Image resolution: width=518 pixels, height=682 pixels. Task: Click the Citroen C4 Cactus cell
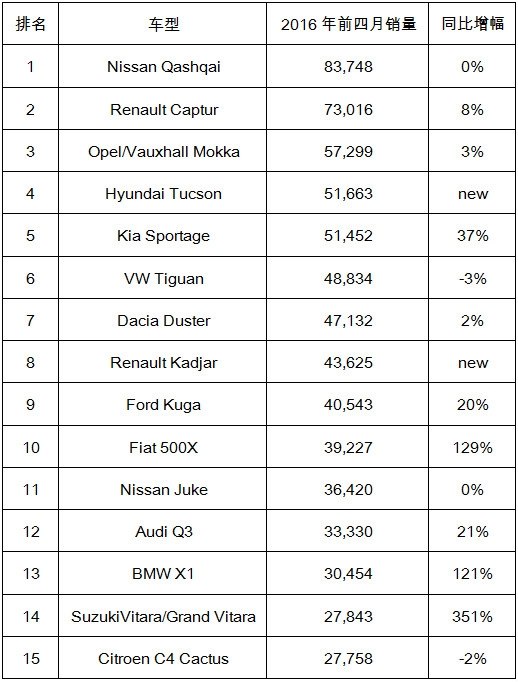point(163,658)
